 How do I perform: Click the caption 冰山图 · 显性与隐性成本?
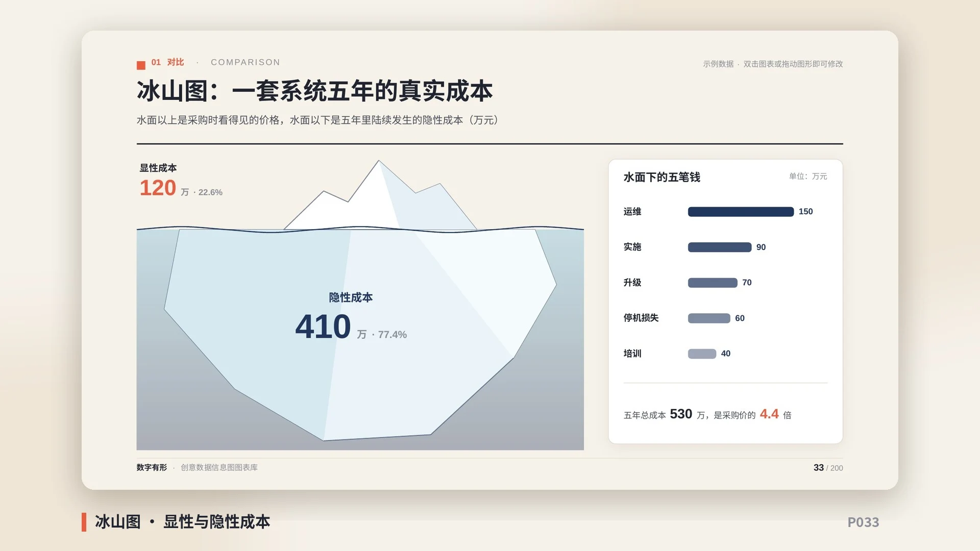(x=182, y=522)
